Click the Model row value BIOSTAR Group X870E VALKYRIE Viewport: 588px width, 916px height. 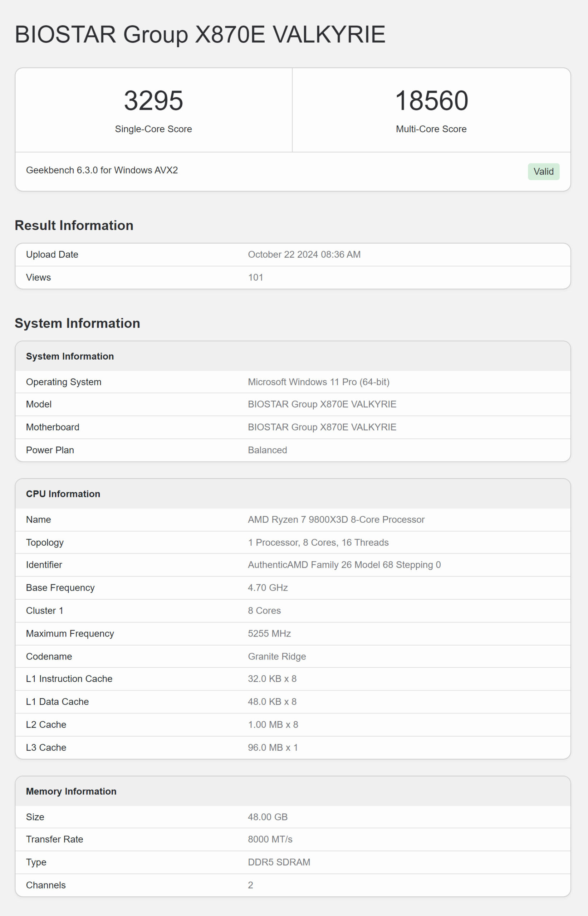[x=322, y=404]
